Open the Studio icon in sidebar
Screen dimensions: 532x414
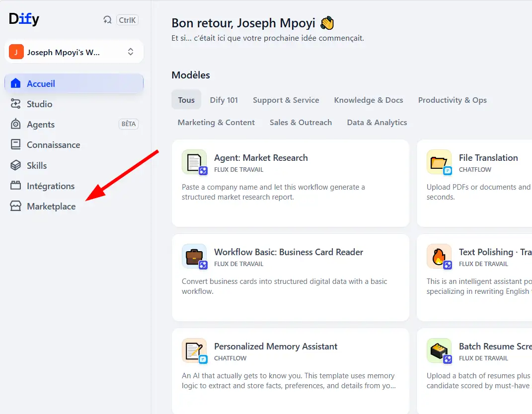pyautogui.click(x=15, y=104)
